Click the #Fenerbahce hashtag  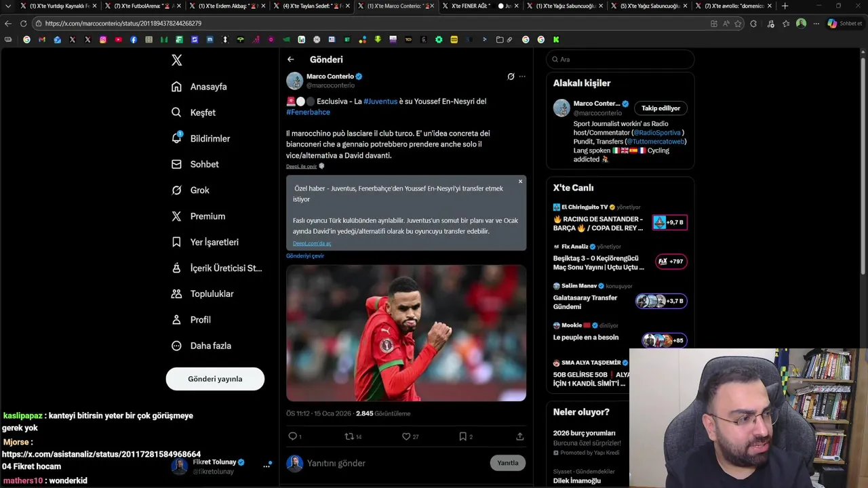[308, 113]
